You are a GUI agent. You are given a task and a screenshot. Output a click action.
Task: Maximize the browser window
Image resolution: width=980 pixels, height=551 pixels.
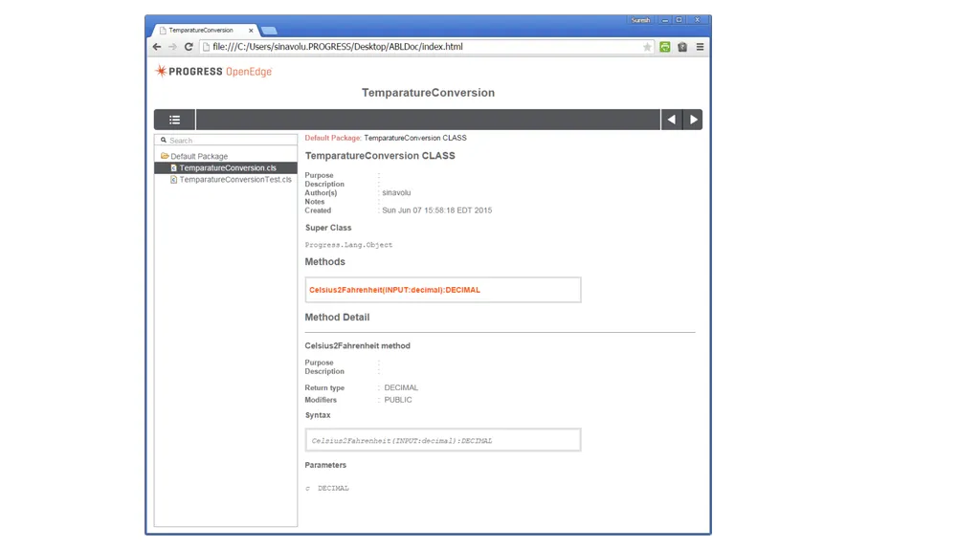click(x=679, y=20)
